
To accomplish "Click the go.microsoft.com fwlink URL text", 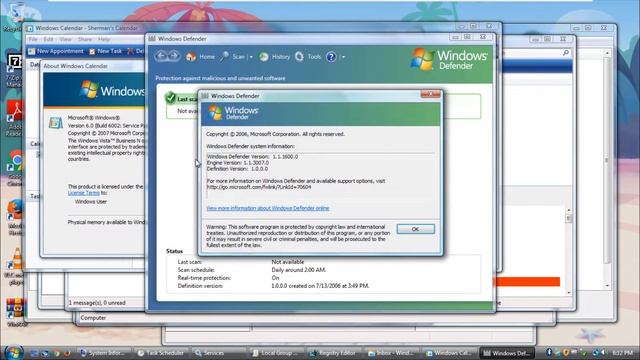I will (x=259, y=187).
